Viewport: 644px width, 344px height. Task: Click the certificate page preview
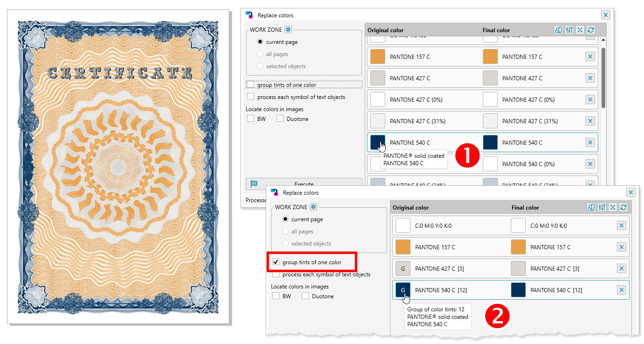pyautogui.click(x=118, y=166)
